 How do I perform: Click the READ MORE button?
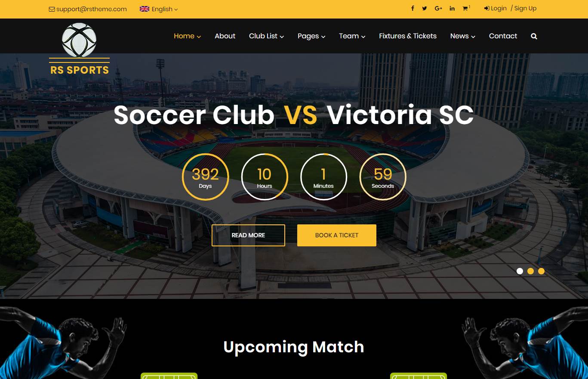248,235
